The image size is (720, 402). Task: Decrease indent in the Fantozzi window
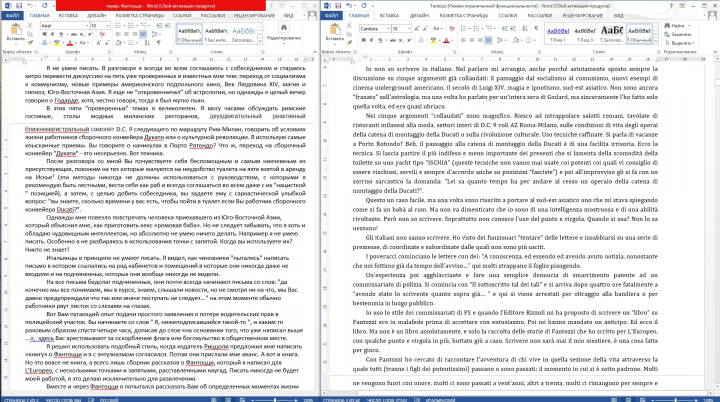pos(504,28)
